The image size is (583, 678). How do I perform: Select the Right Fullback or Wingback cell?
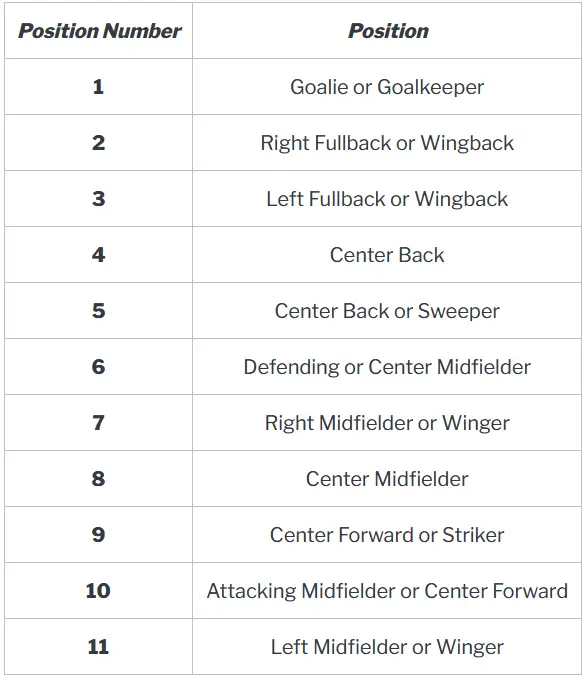point(387,143)
